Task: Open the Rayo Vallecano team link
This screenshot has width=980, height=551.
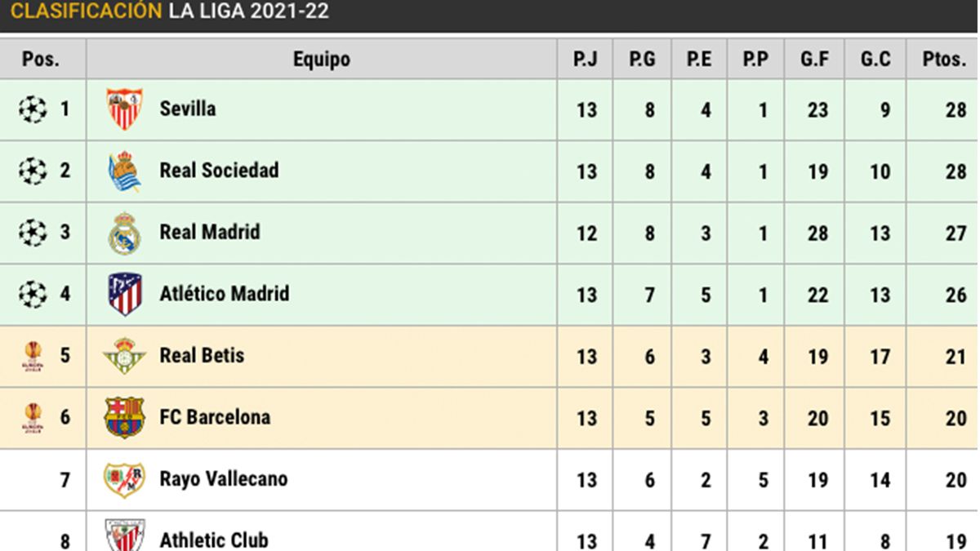Action: pos(223,479)
